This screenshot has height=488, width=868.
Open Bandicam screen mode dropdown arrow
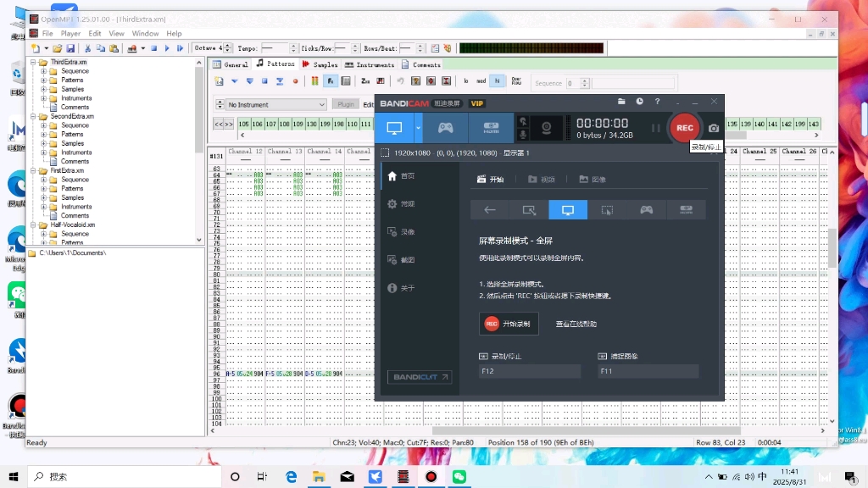click(x=418, y=128)
